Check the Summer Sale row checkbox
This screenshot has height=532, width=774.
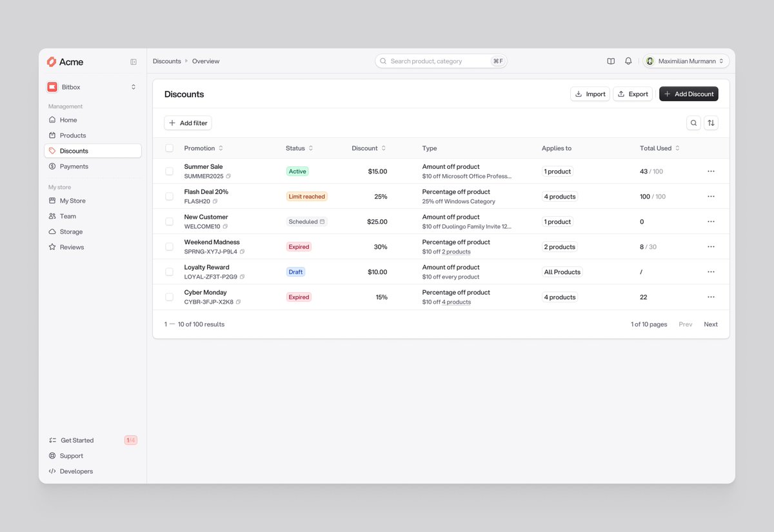tap(170, 172)
